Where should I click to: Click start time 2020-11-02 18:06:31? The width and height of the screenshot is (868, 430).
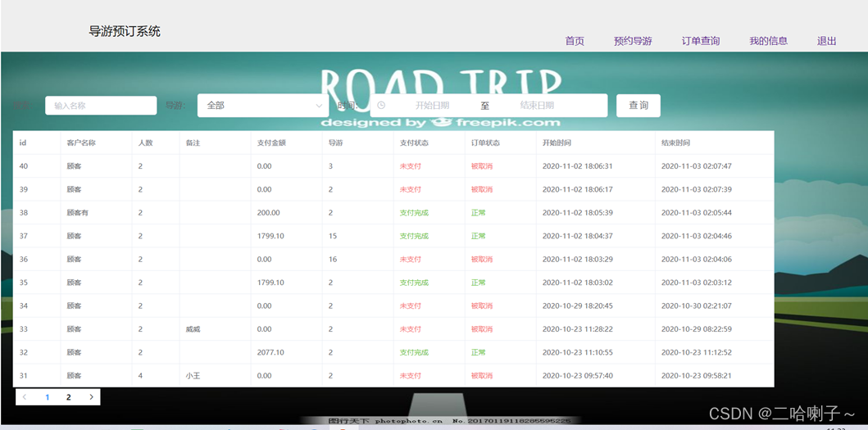(577, 166)
